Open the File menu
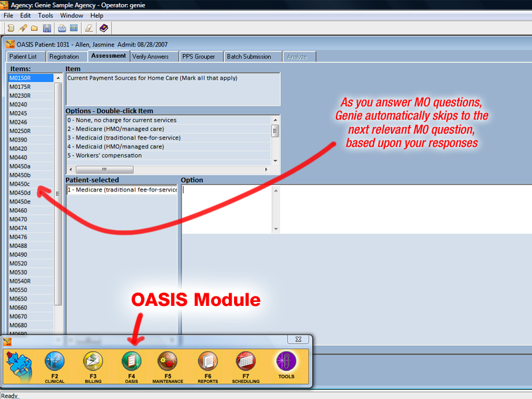This screenshot has width=532, height=399. click(8, 15)
